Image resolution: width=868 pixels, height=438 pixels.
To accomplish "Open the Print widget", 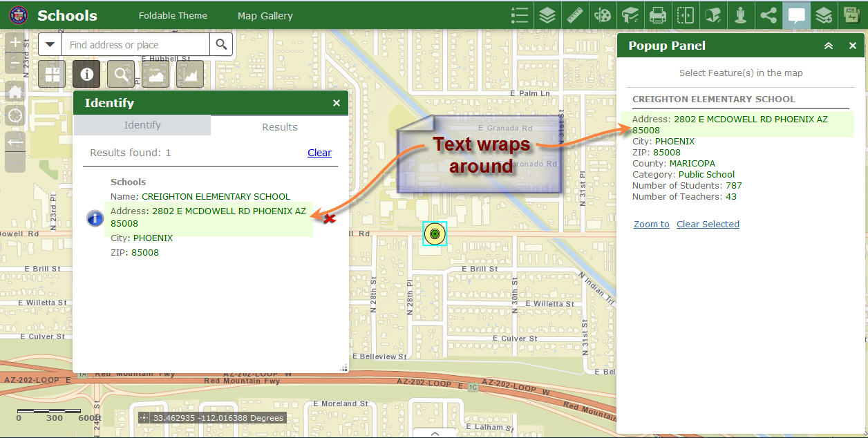I will tap(658, 15).
